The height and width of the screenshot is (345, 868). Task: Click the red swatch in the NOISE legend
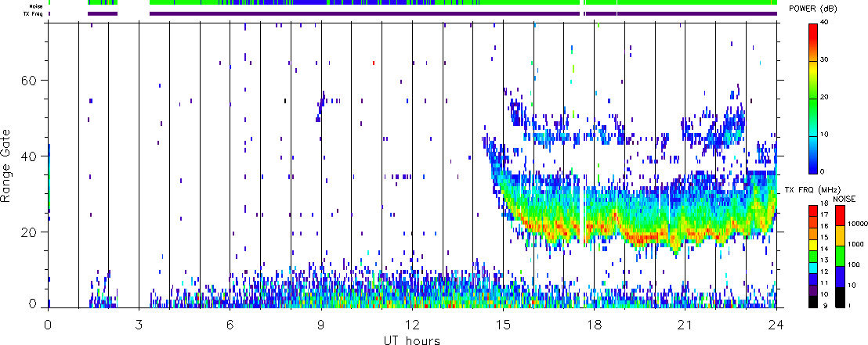click(841, 215)
